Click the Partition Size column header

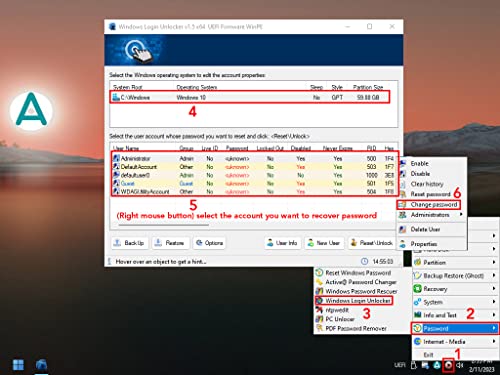[368, 87]
